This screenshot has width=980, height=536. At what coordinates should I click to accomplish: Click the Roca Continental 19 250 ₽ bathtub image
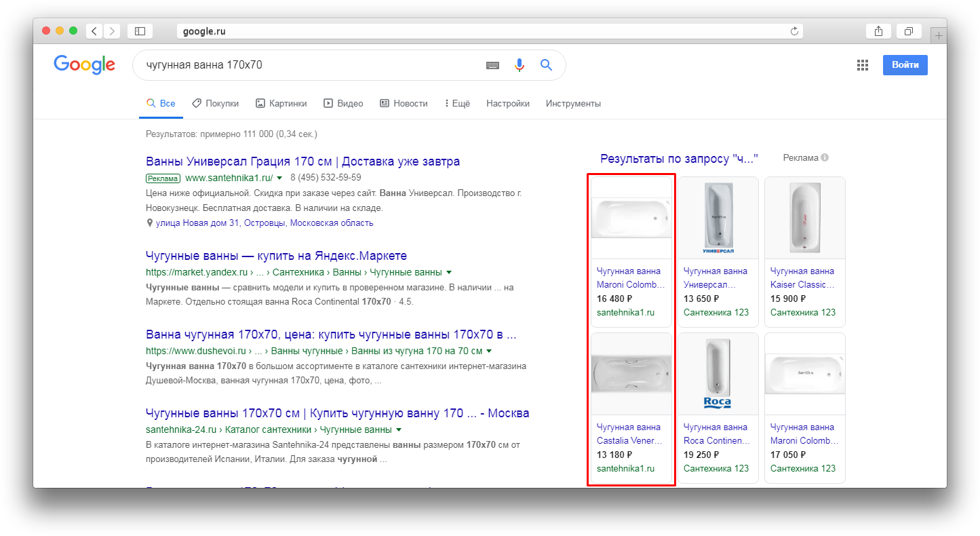718,374
